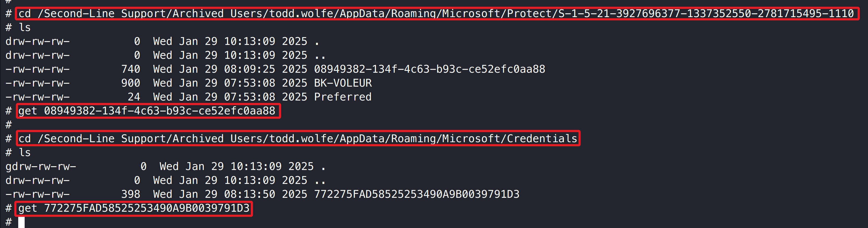This screenshot has width=868, height=228.
Task: Click the 772275FAD credential file in the listing
Action: click(417, 194)
